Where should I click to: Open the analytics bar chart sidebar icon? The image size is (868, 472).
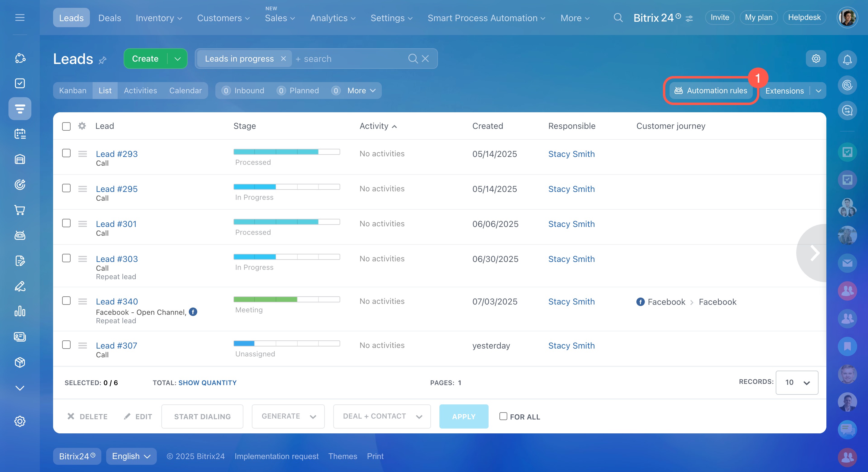[20, 311]
